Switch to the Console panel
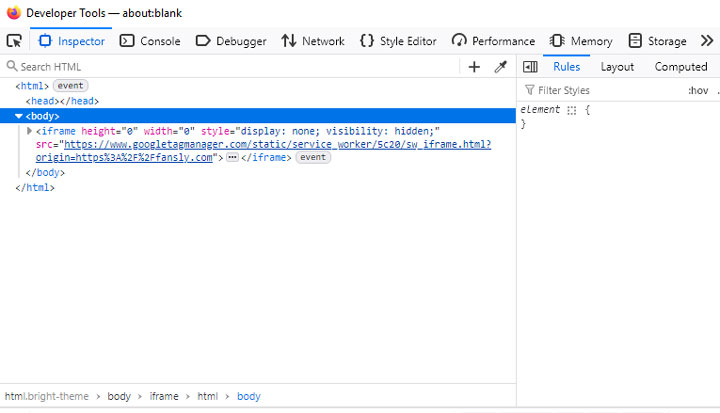The width and height of the screenshot is (720, 413). (x=150, y=41)
